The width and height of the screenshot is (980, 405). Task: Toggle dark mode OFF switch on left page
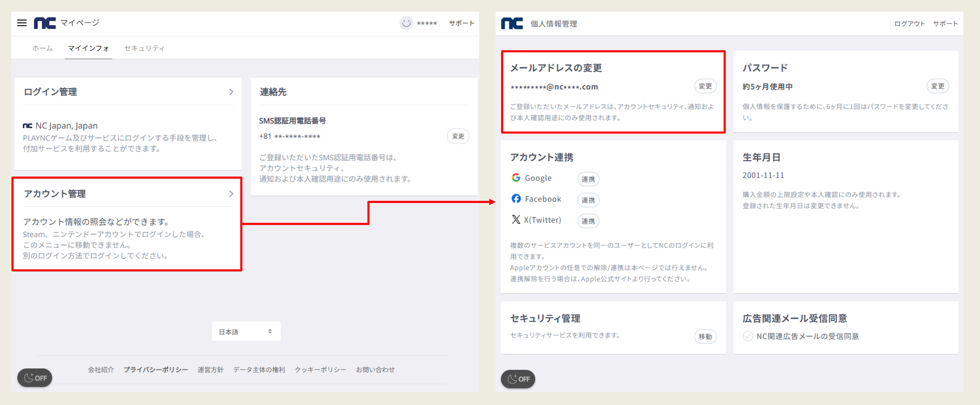pos(35,378)
